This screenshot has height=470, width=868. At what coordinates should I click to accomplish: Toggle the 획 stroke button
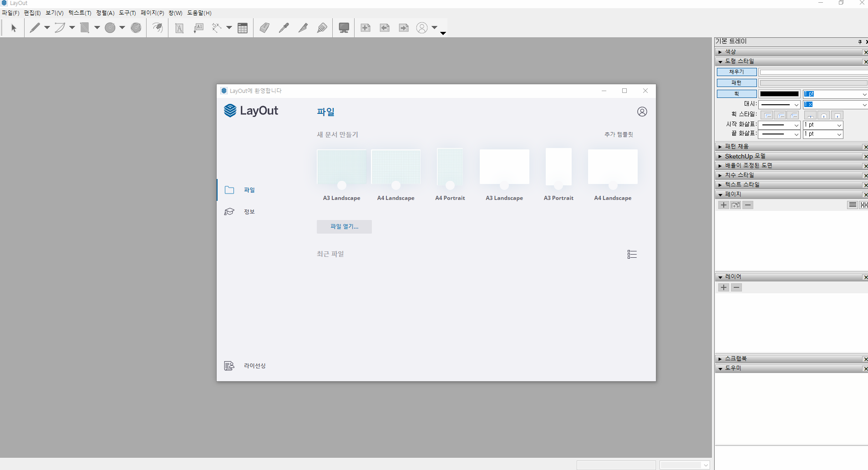pos(736,94)
